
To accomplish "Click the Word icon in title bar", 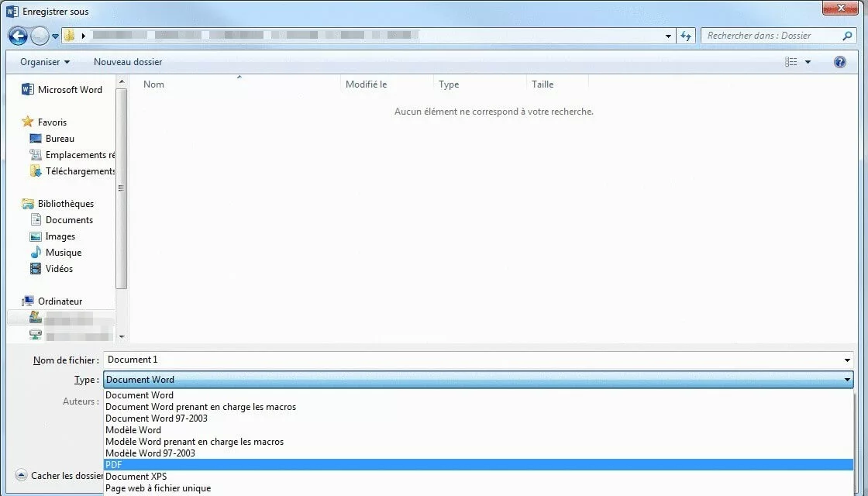I will tap(12, 11).
